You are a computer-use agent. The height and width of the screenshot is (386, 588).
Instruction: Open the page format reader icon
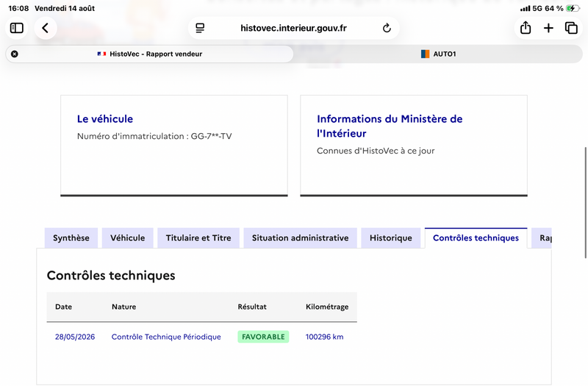(x=200, y=28)
